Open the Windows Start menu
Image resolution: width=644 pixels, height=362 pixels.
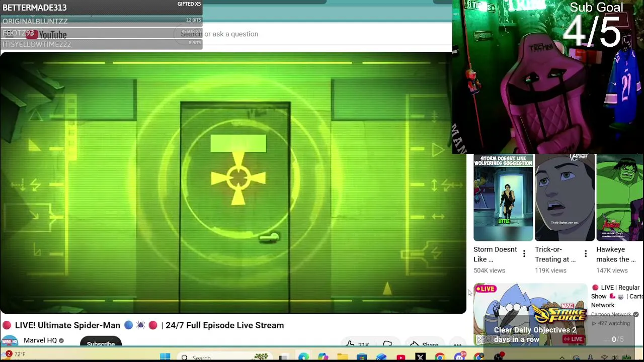point(165,357)
